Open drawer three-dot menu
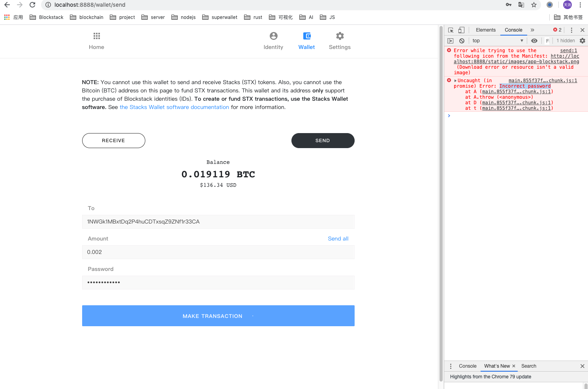Viewport: 588px width, 389px height. pyautogui.click(x=451, y=366)
